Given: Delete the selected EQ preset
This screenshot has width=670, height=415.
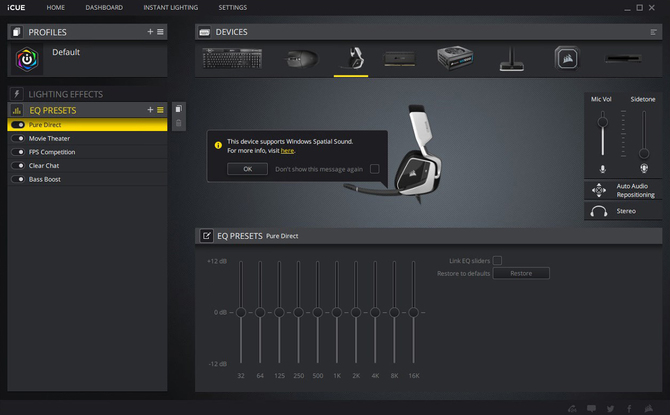Looking at the screenshot, I should (179, 123).
